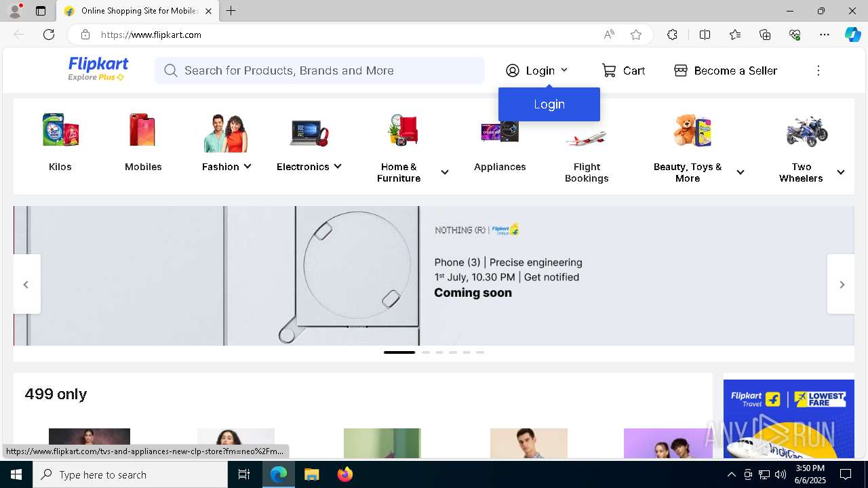Open File Explorer from the taskbar

point(311,474)
